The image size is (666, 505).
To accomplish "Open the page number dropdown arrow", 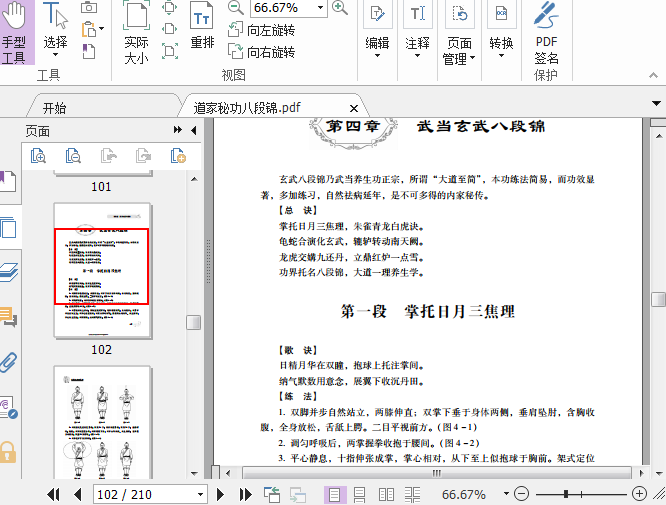I will click(200, 494).
